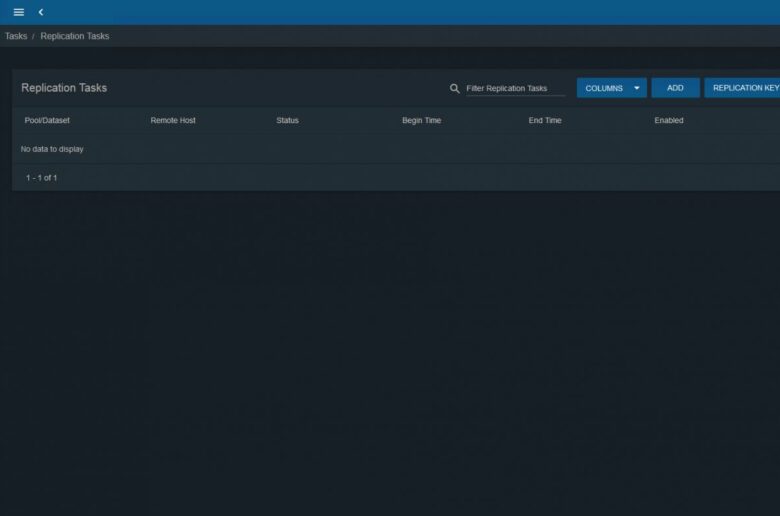The height and width of the screenshot is (516, 780).
Task: Click the ADD button
Action: (x=675, y=88)
